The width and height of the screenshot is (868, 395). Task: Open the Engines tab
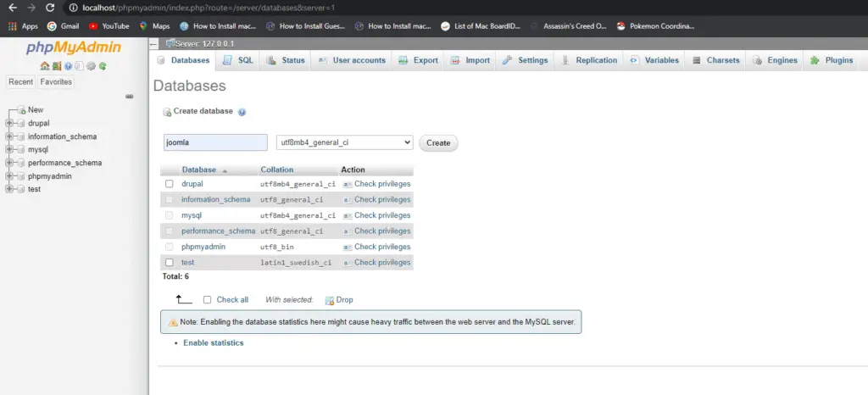point(775,60)
